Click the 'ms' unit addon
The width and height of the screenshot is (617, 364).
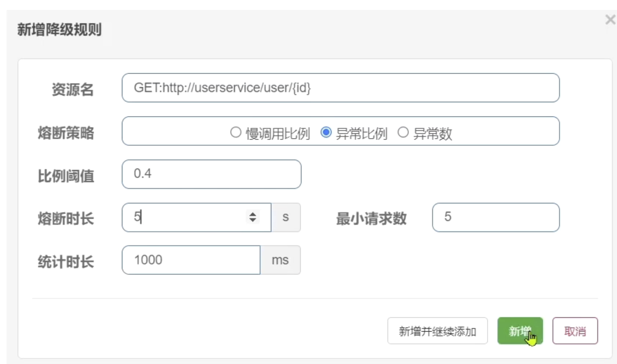[280, 260]
